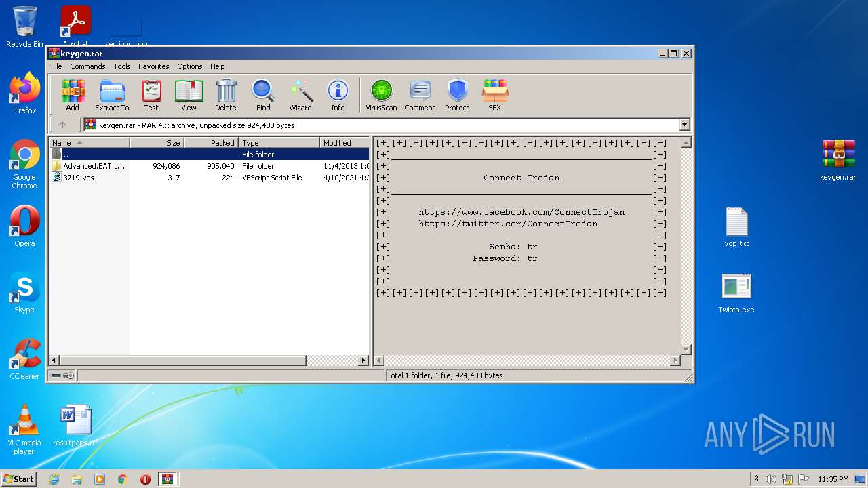Open the View tool in WinRAR
868x488 pixels.
coord(189,95)
